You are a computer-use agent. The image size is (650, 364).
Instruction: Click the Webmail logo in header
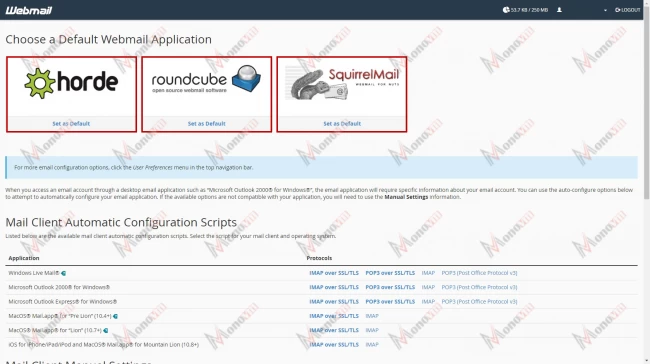(x=29, y=10)
